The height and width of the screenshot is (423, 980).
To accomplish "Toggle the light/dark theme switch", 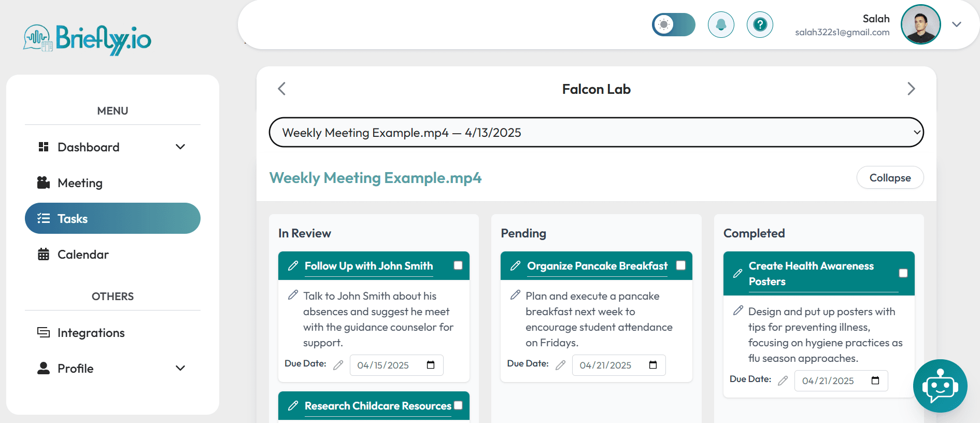I will 673,24.
